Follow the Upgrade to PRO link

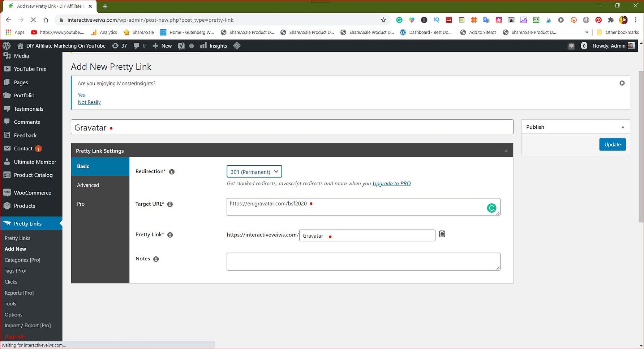click(x=391, y=183)
